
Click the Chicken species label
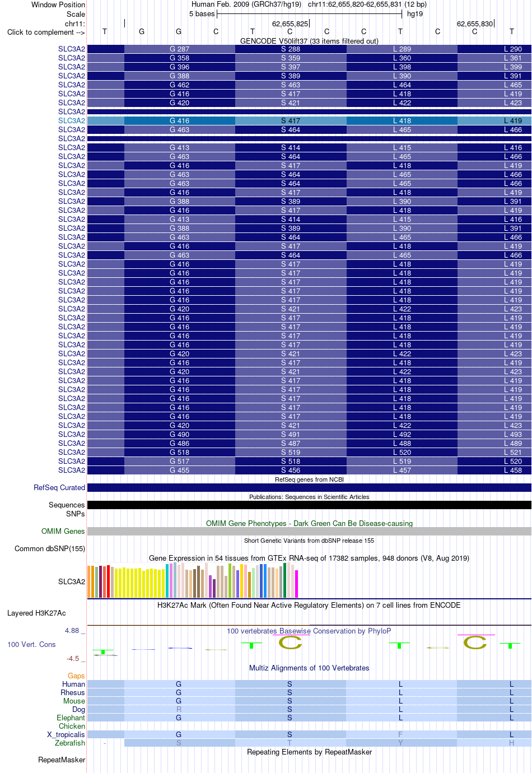(72, 726)
